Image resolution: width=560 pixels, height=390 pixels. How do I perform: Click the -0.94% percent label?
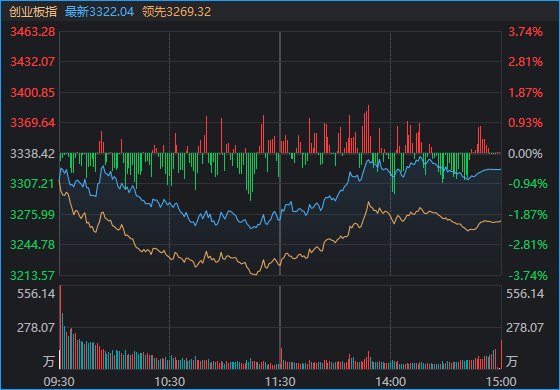tap(528, 184)
